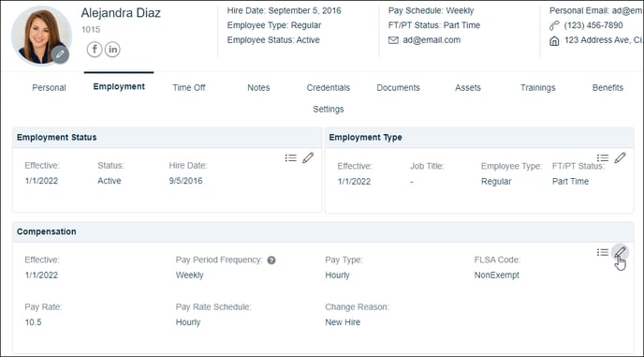Open the Facebook profile icon
644x357 pixels.
(x=95, y=50)
